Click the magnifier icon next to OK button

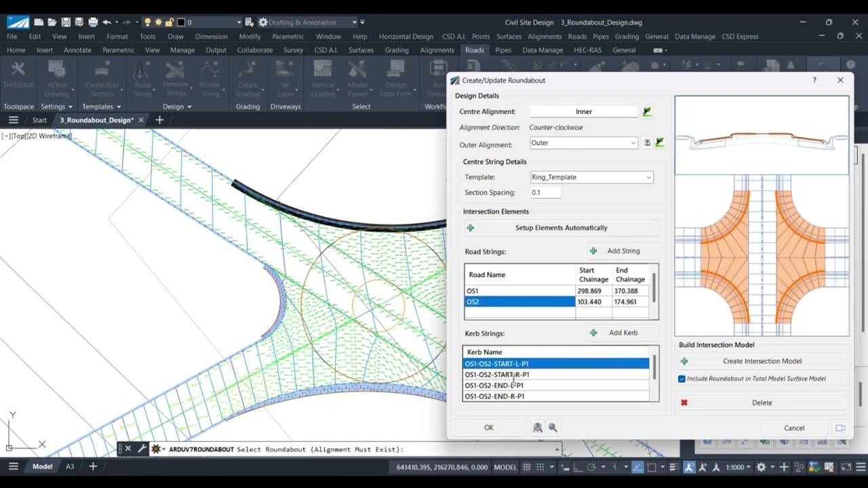(553, 428)
